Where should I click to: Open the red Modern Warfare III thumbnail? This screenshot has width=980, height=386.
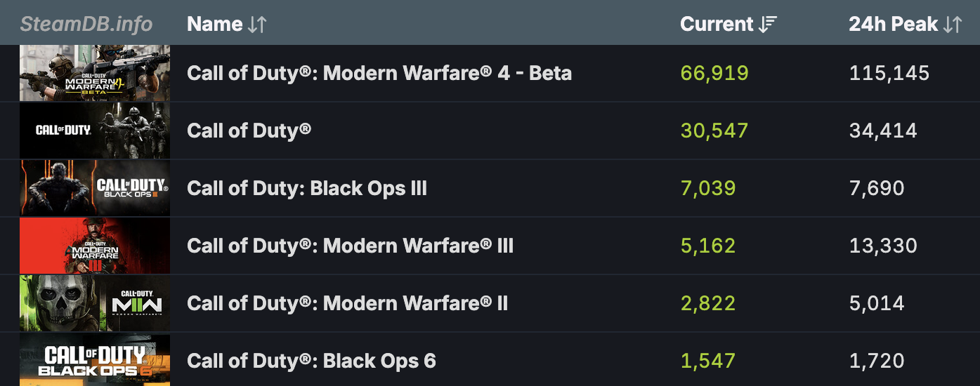click(x=95, y=246)
